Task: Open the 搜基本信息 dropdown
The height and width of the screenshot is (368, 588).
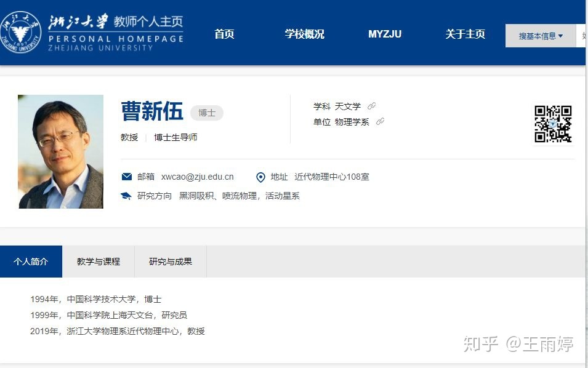Action: (x=541, y=36)
